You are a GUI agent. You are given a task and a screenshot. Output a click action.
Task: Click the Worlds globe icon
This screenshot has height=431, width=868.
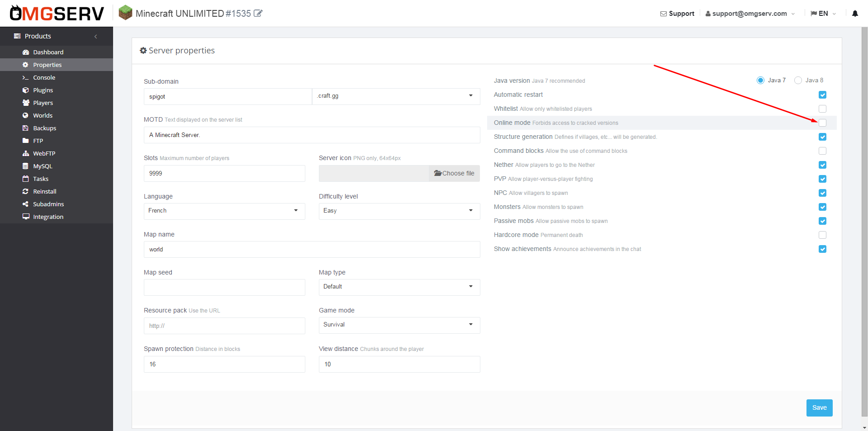pos(26,115)
